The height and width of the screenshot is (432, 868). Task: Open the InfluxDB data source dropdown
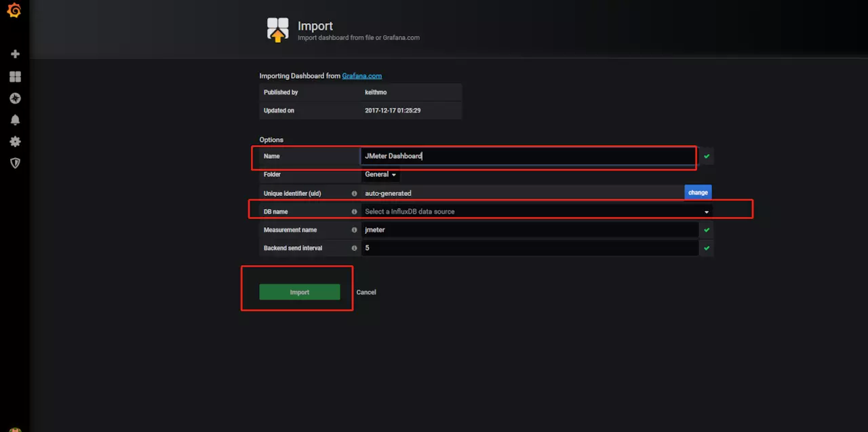point(536,212)
